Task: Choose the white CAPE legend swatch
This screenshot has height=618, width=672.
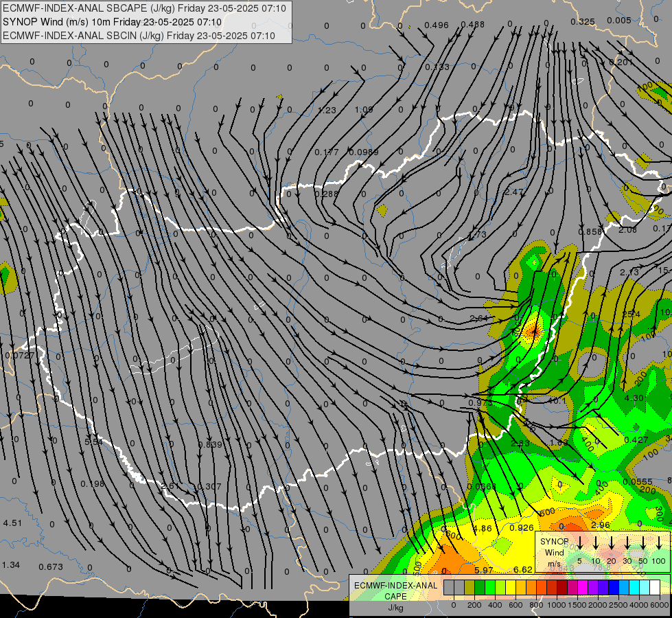Action: [x=655, y=588]
